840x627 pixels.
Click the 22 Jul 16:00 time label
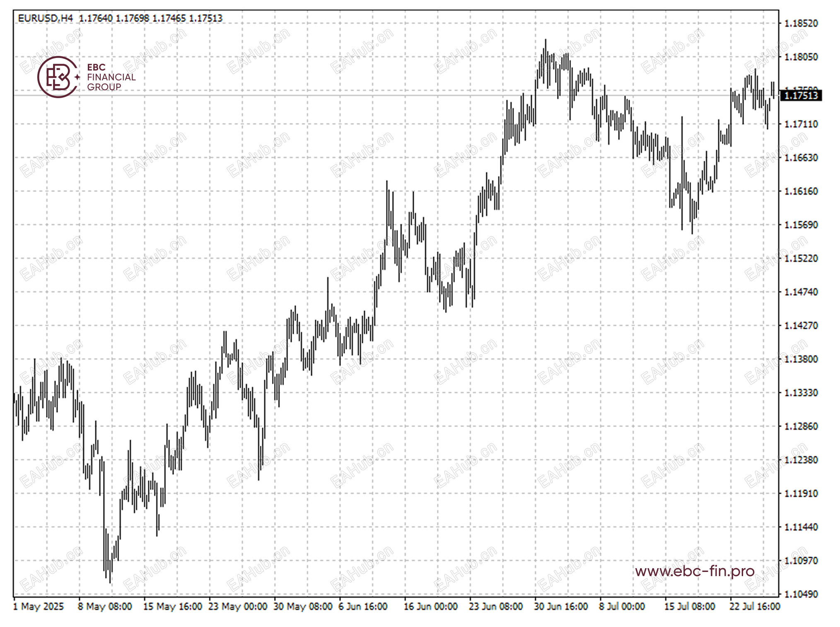tap(755, 607)
